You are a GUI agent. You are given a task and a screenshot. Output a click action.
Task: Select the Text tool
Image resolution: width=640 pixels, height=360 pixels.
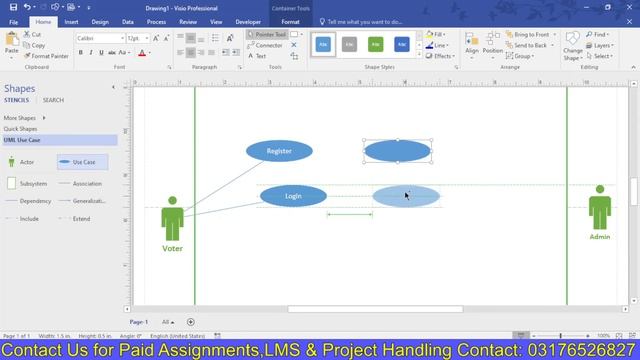257,56
